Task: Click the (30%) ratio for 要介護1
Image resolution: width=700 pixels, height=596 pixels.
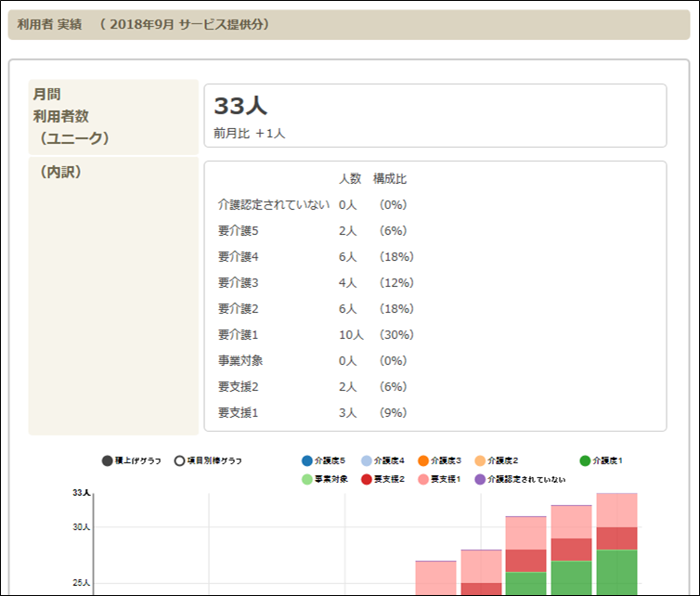Action: [396, 334]
